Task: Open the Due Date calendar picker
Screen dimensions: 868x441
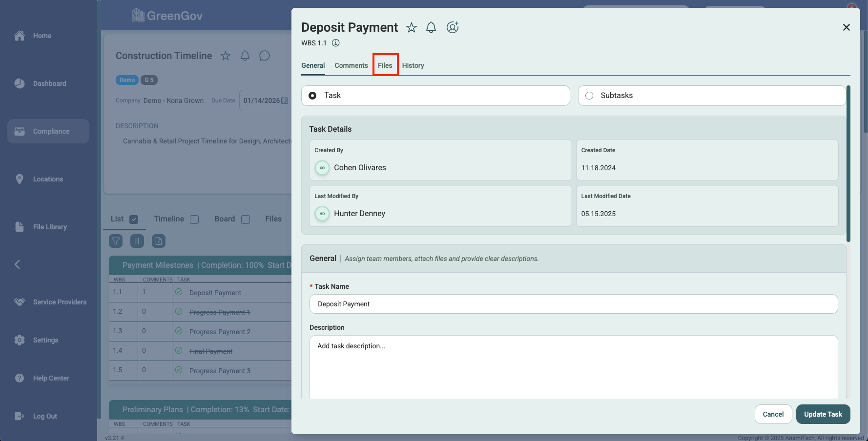Action: coord(285,100)
